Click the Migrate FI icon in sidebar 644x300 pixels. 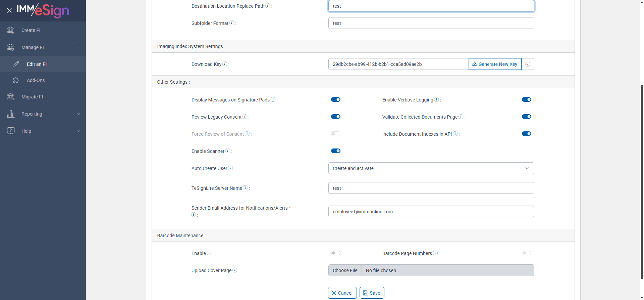(11, 97)
